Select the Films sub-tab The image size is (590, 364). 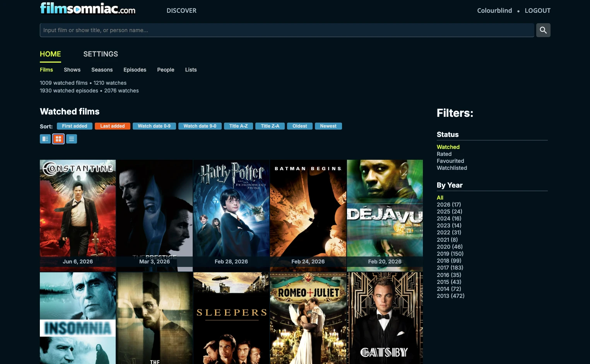point(46,70)
